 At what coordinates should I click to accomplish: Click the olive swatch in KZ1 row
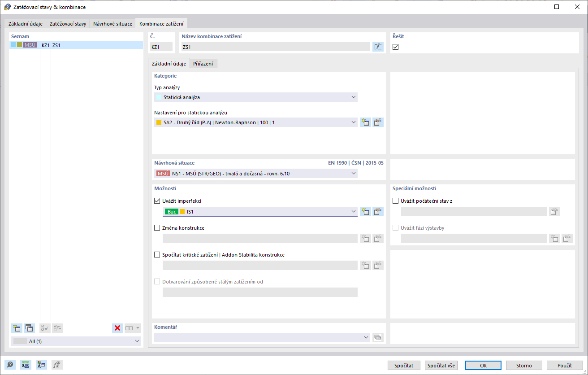click(x=19, y=45)
